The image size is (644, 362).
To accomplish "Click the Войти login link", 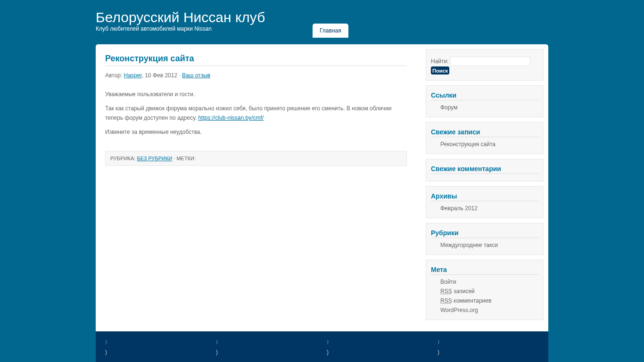I will click(x=448, y=282).
